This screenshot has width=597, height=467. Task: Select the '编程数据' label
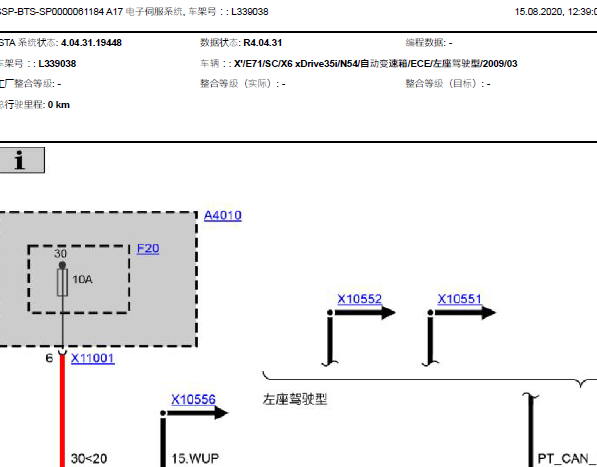[x=425, y=43]
